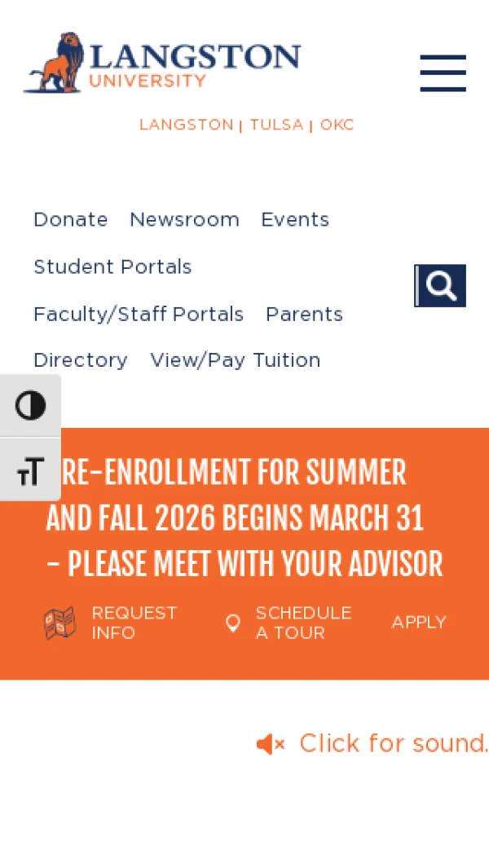Go to the Newsroom page
This screenshot has width=489, height=868.
click(x=184, y=220)
